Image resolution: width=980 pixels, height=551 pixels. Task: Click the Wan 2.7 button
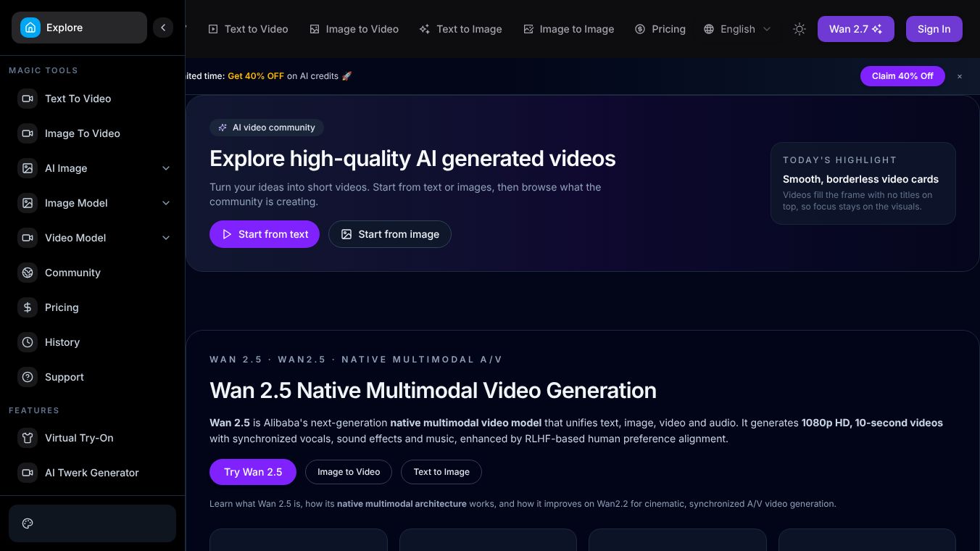[x=855, y=29]
